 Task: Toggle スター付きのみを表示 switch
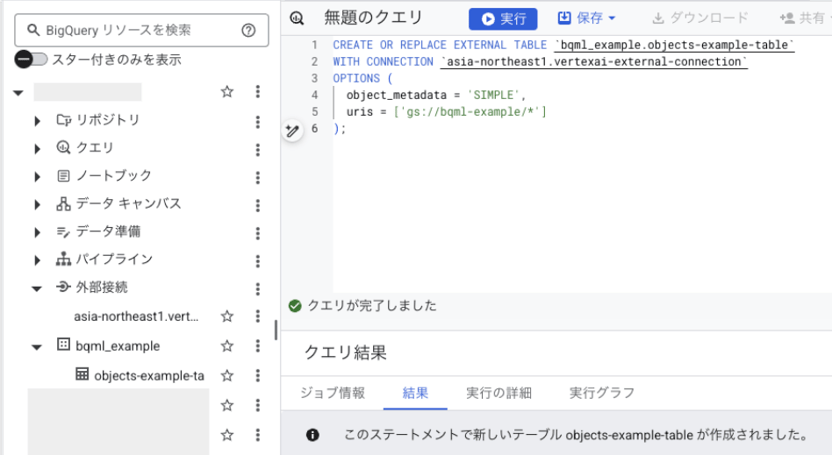pyautogui.click(x=31, y=59)
